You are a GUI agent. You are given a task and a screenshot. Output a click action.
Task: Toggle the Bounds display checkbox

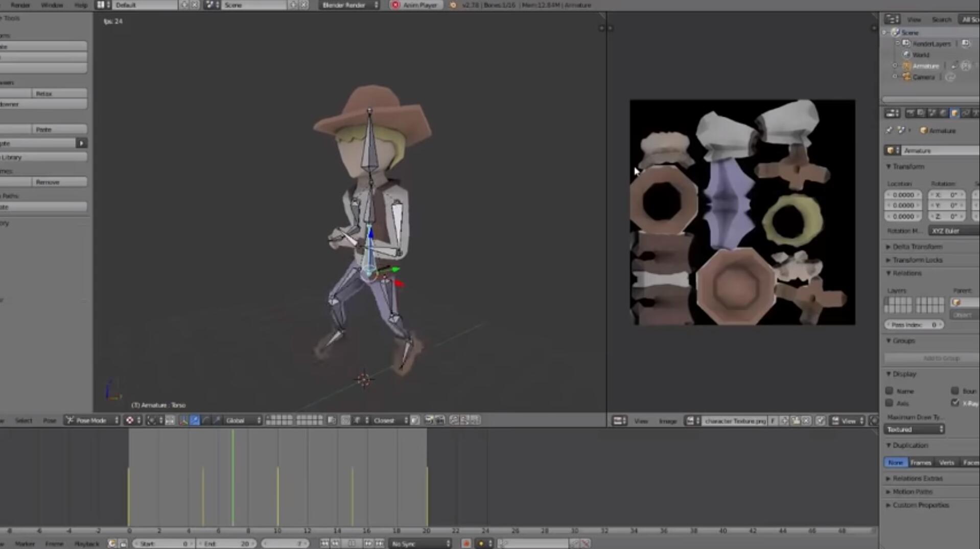(x=954, y=391)
